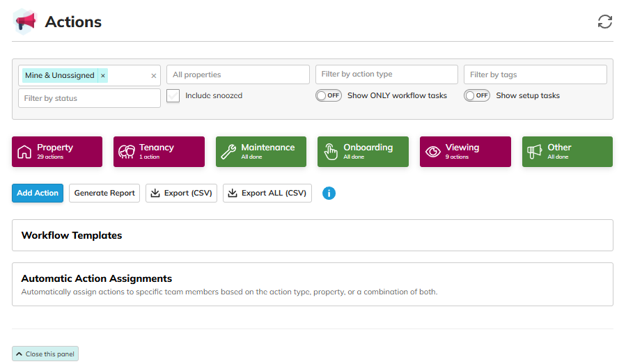The image size is (626, 364).
Task: Enable the Show setup tasks switch
Action: 477,95
